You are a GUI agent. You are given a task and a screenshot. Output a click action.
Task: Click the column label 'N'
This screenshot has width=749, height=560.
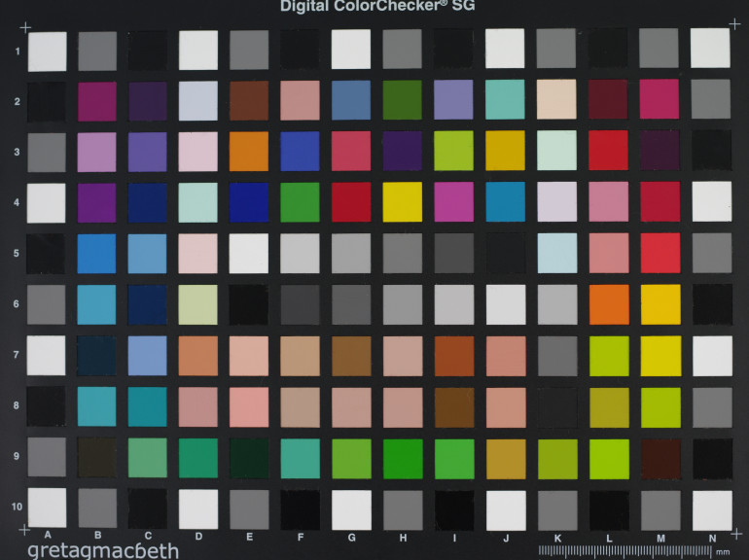tap(712, 539)
